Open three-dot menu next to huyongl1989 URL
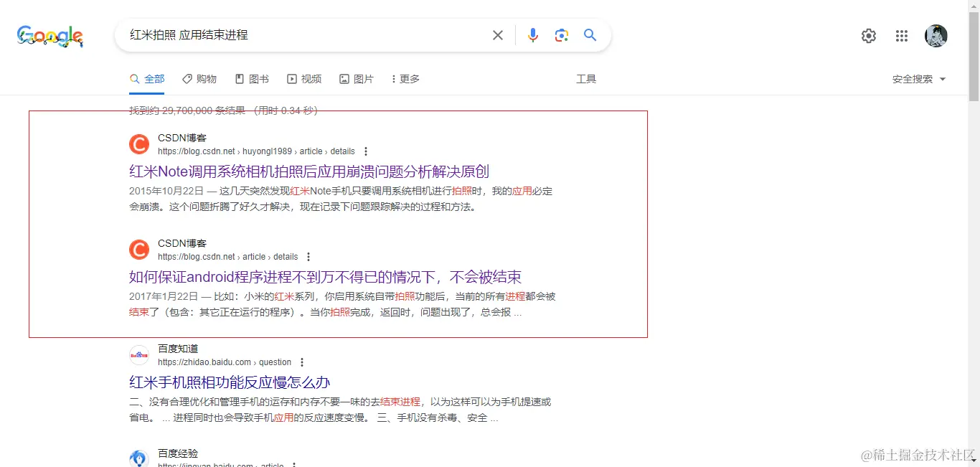This screenshot has width=980, height=467. (x=366, y=151)
